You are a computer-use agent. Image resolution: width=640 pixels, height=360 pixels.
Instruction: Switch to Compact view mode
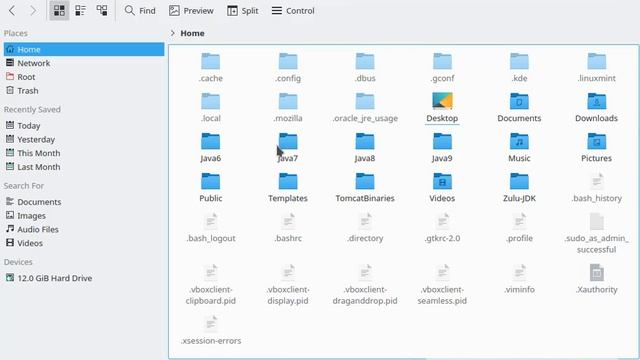pos(80,11)
